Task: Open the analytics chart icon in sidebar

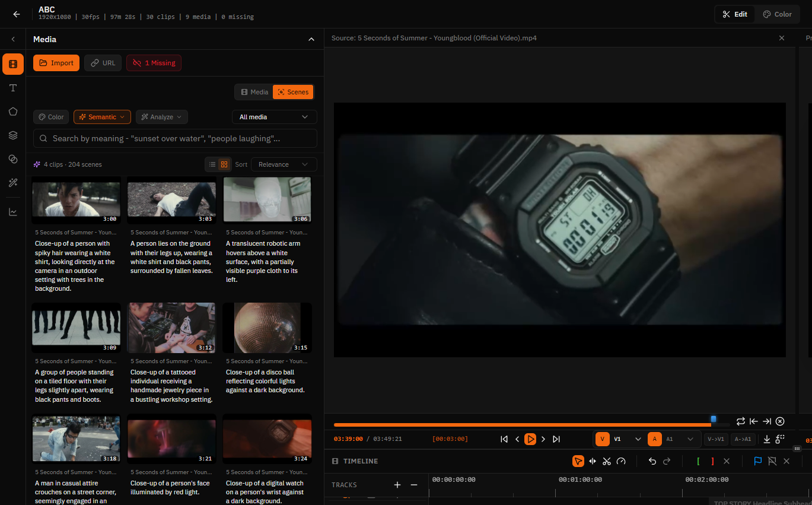Action: (13, 212)
